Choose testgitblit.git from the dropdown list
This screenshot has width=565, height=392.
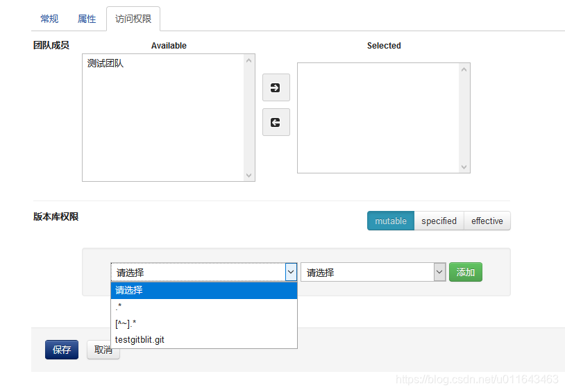point(204,340)
